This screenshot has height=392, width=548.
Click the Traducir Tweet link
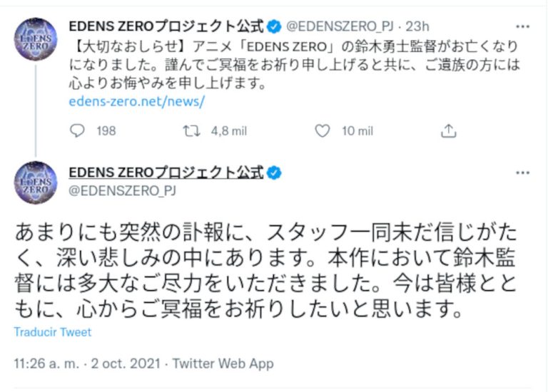pos(52,332)
